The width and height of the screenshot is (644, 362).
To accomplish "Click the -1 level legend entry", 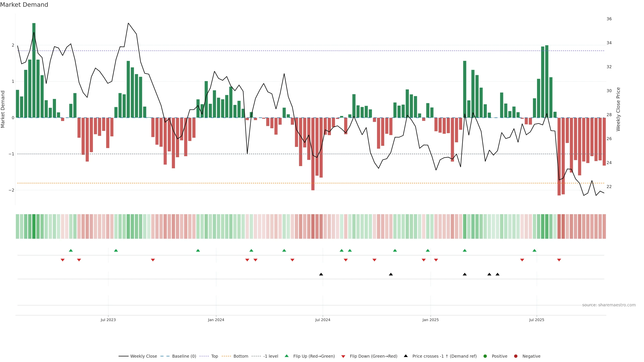I will pos(271,356).
